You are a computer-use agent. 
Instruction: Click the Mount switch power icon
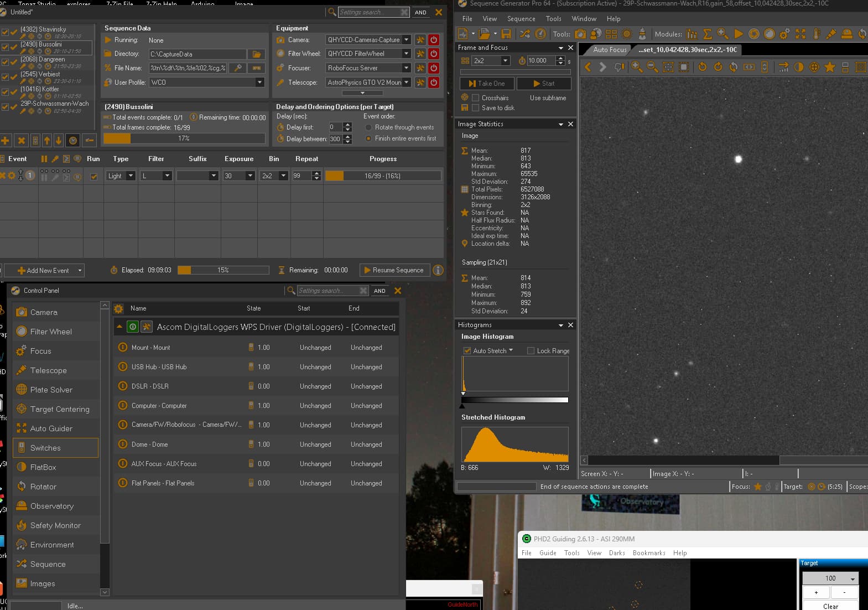click(123, 348)
